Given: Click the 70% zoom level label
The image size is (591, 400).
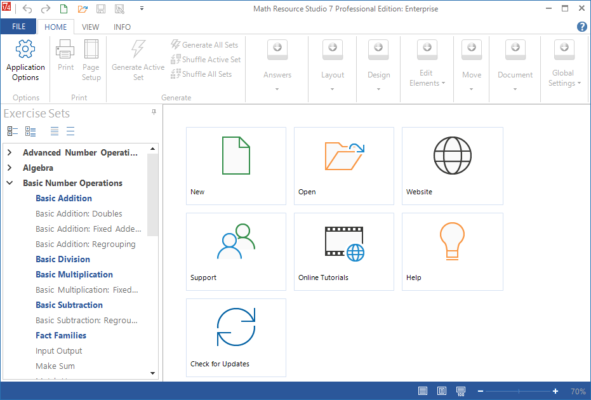Looking at the screenshot, I should click(x=578, y=391).
